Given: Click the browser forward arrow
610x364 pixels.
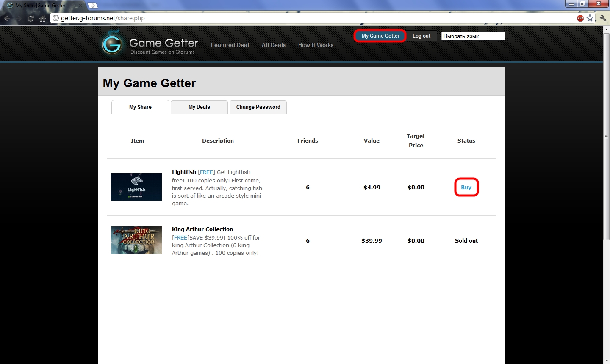Looking at the screenshot, I should (19, 18).
